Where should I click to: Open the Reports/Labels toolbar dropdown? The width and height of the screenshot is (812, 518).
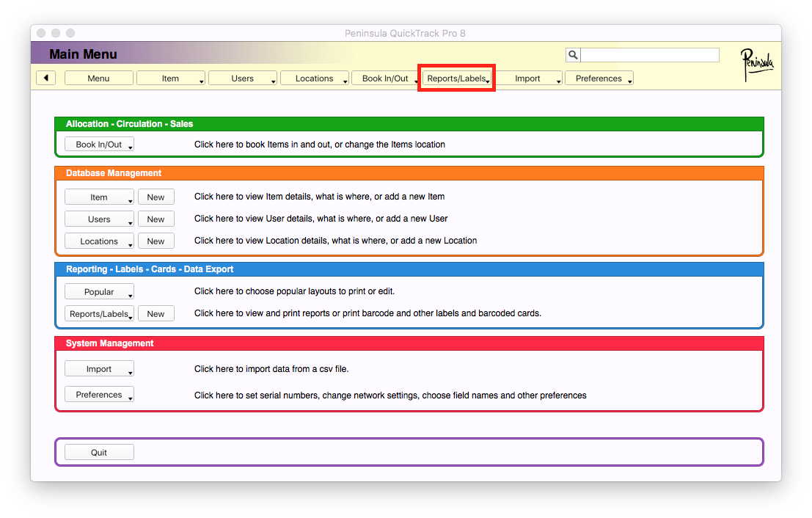tap(457, 79)
